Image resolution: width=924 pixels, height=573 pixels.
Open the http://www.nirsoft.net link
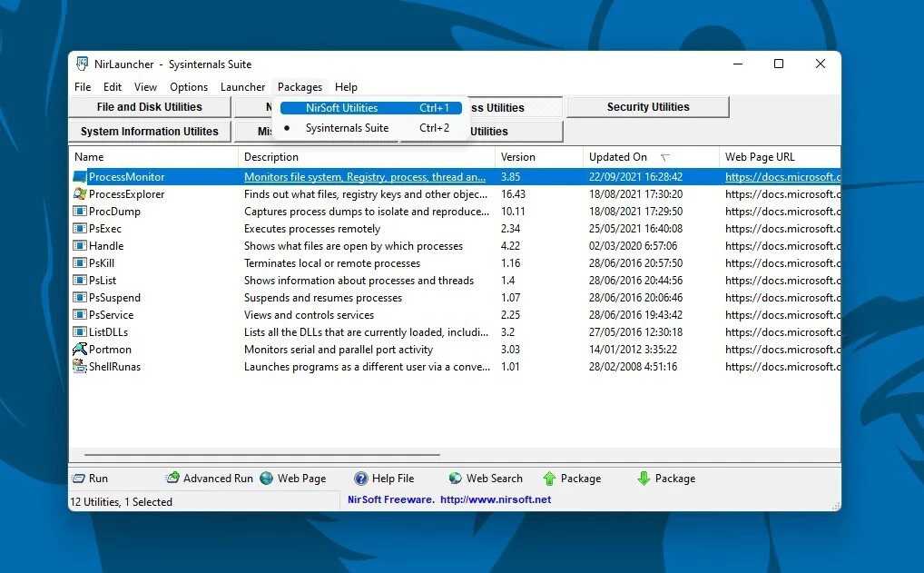point(496,499)
